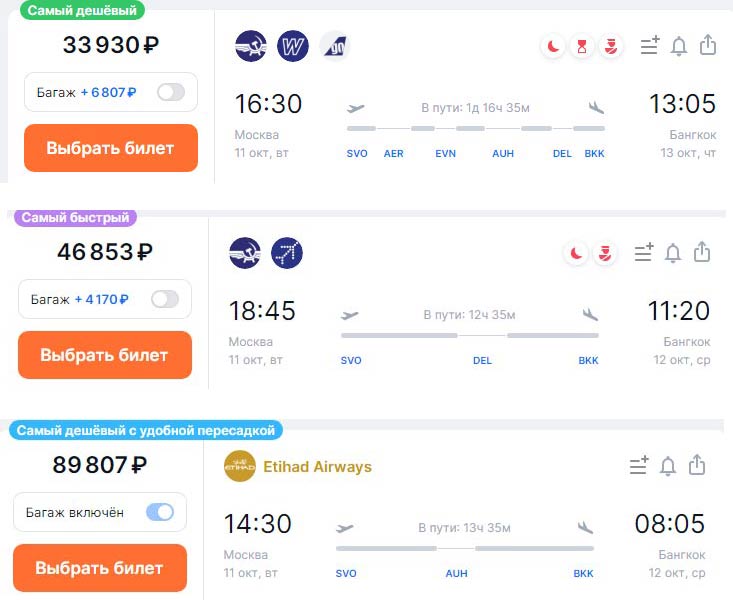The image size is (733, 600).
Task: Add the 33 930 ₽ ticket to the list
Action: (650, 46)
